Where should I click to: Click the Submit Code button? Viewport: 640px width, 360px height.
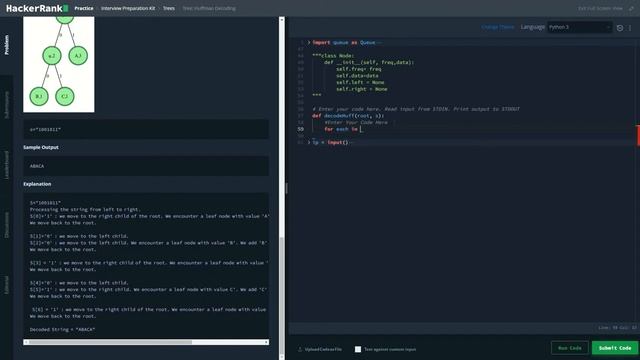615,348
